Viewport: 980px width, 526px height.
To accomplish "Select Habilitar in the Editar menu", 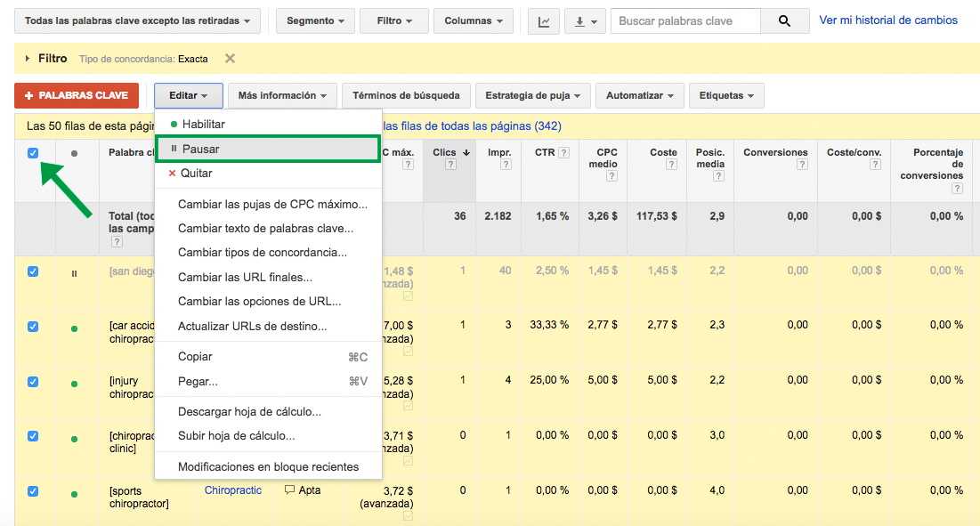I will point(268,125).
